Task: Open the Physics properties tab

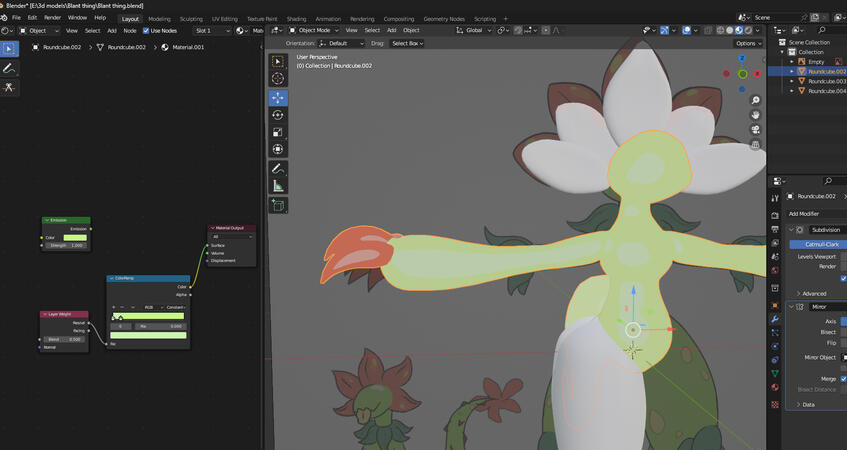Action: click(x=775, y=346)
